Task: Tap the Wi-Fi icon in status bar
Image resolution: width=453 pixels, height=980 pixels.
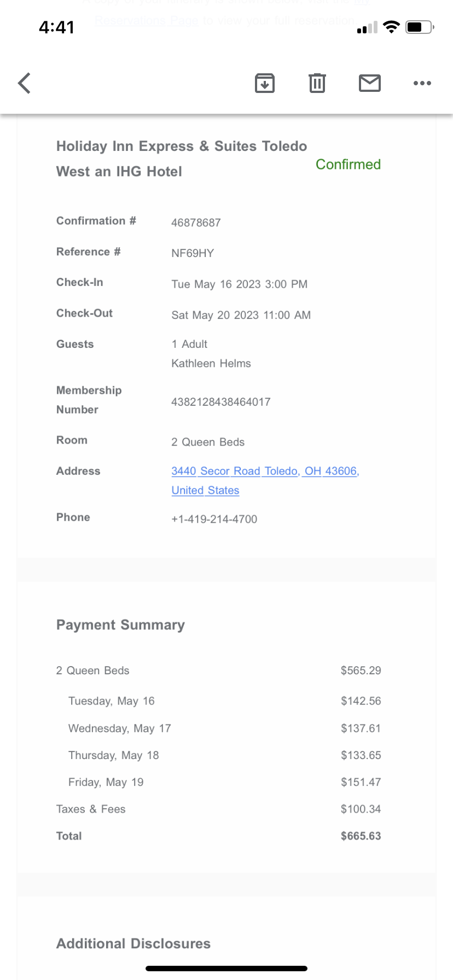Action: (391, 27)
